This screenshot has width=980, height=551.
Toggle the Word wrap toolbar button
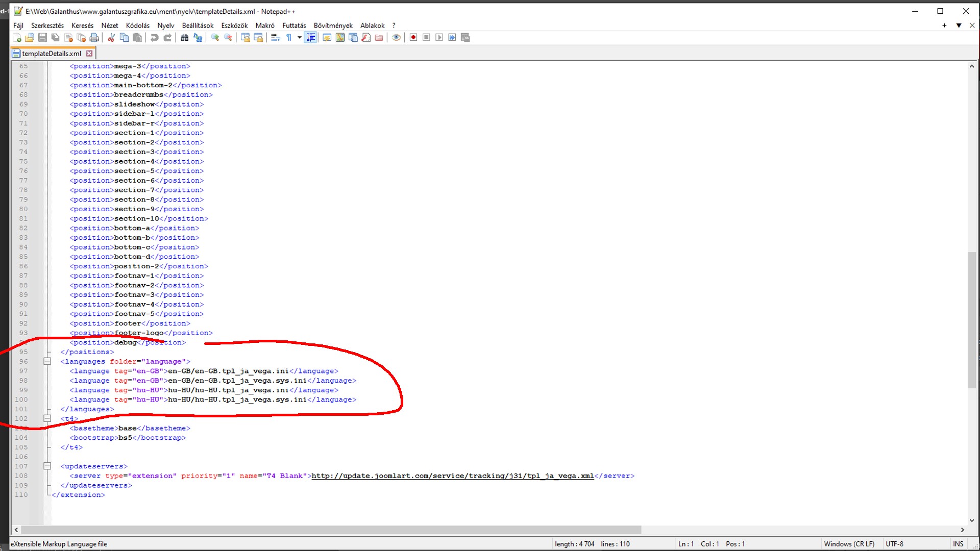pyautogui.click(x=276, y=37)
